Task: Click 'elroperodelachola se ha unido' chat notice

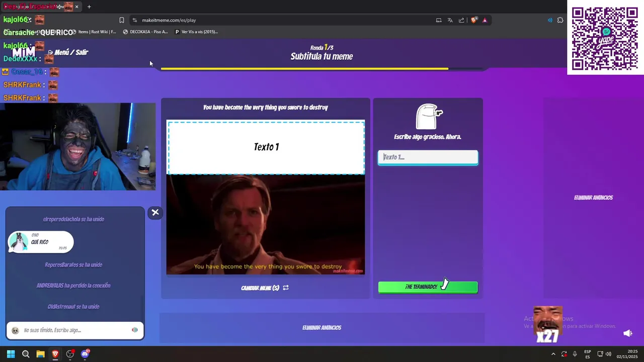Action: pos(73,219)
